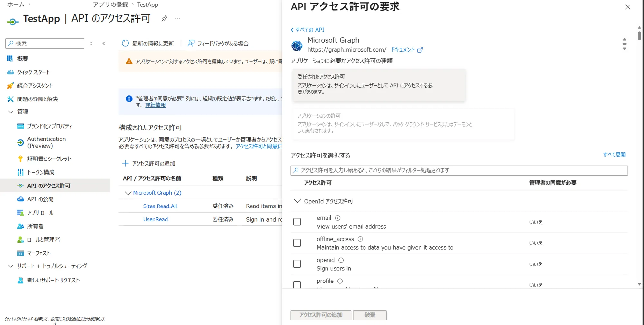Click the Microsoft Graph logo icon
644x325 pixels.
(x=297, y=45)
